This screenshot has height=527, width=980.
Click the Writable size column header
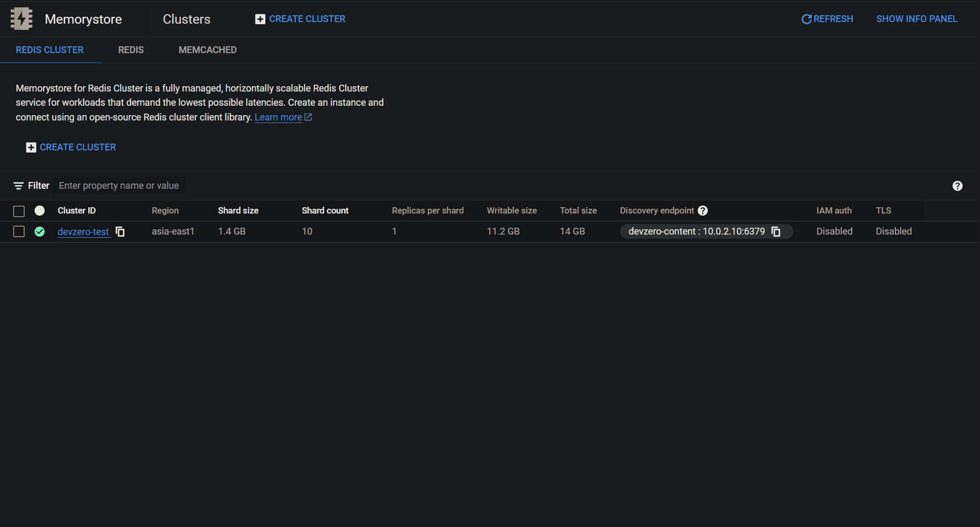pyautogui.click(x=512, y=210)
